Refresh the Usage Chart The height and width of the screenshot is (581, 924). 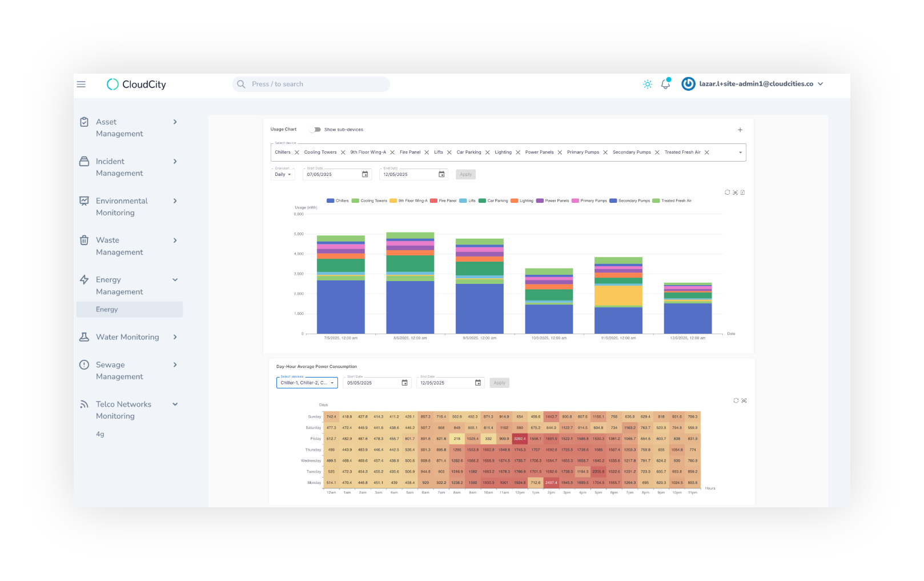[x=727, y=193]
